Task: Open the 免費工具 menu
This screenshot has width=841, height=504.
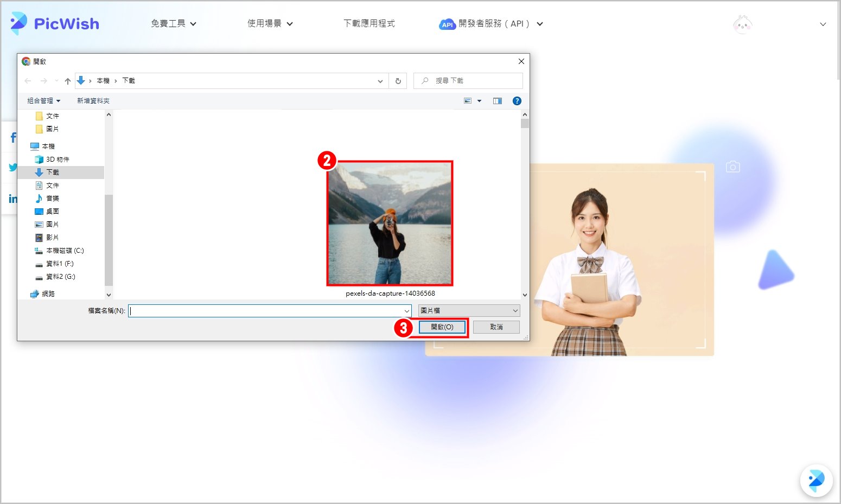Action: tap(174, 23)
